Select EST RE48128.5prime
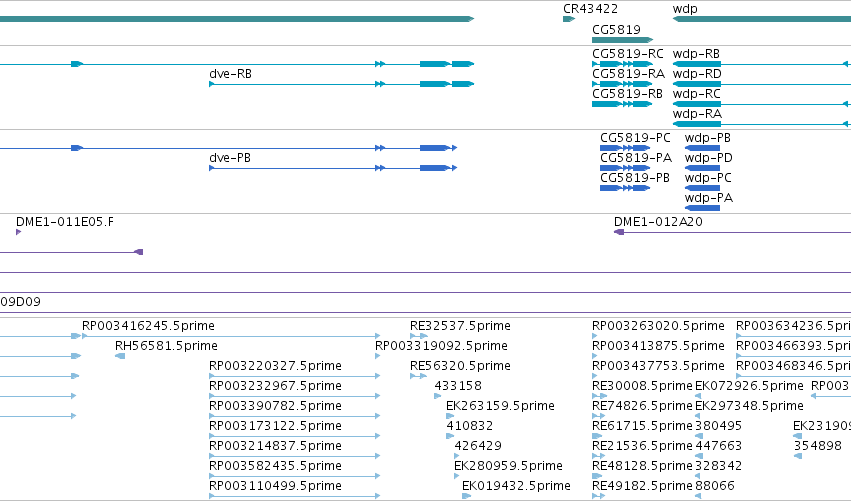 (642, 466)
